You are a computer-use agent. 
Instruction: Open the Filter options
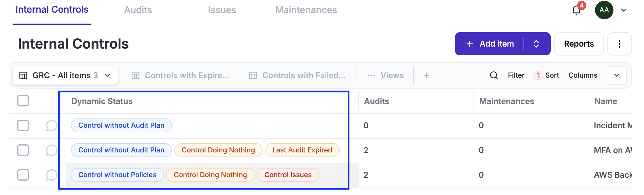516,75
